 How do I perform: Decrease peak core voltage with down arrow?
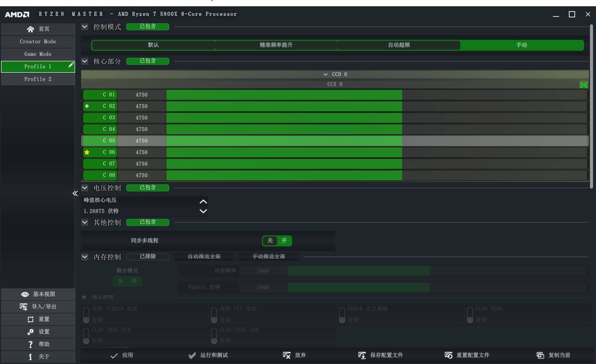point(203,211)
